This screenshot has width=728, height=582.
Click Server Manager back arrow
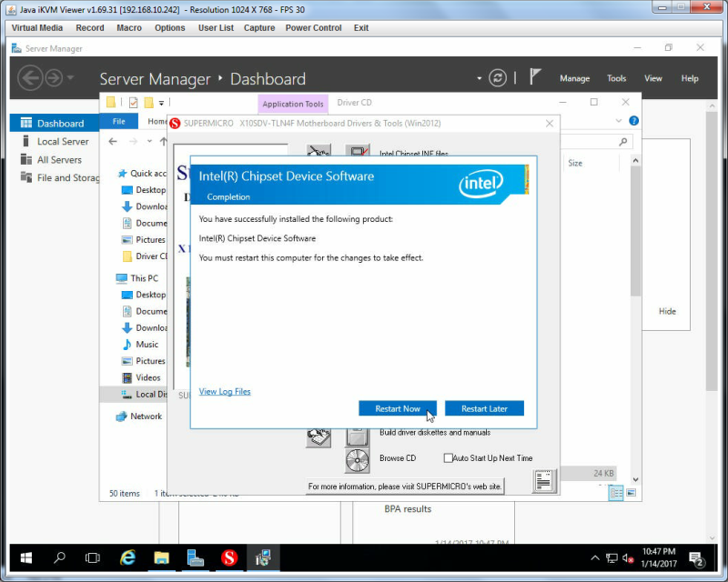(x=30, y=77)
